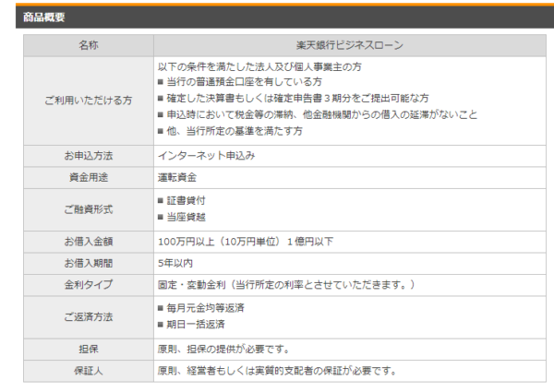
Task: Select the bullet about 確定申告書3期分
Action: tap(294, 98)
